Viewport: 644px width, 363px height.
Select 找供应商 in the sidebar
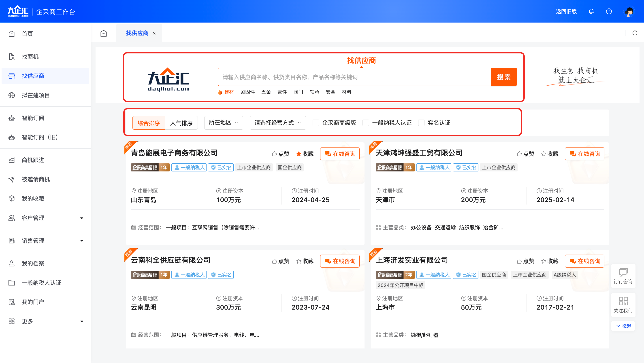45,76
